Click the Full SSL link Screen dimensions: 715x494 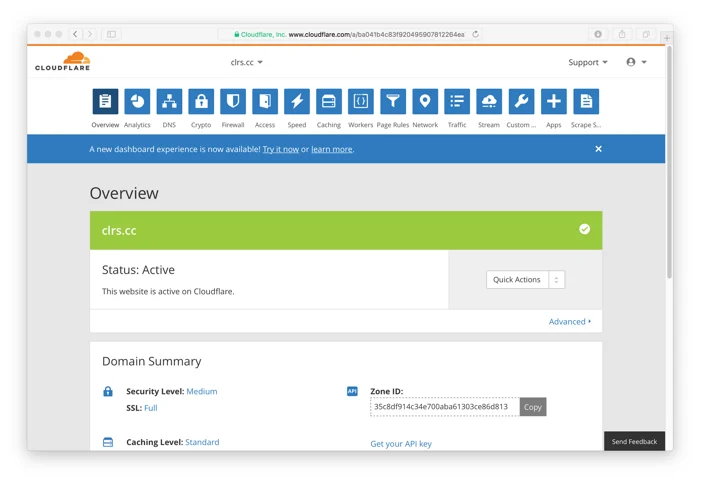pos(150,408)
